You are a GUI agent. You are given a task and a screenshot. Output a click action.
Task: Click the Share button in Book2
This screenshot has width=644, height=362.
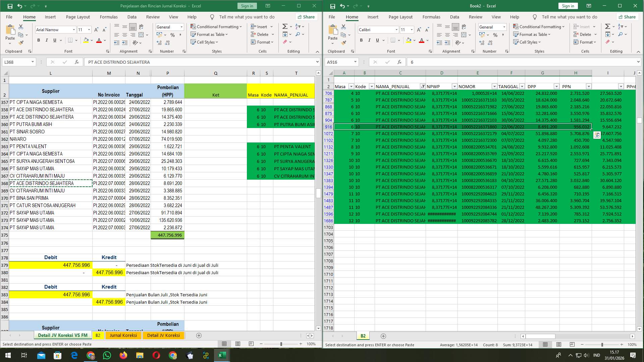(627, 17)
